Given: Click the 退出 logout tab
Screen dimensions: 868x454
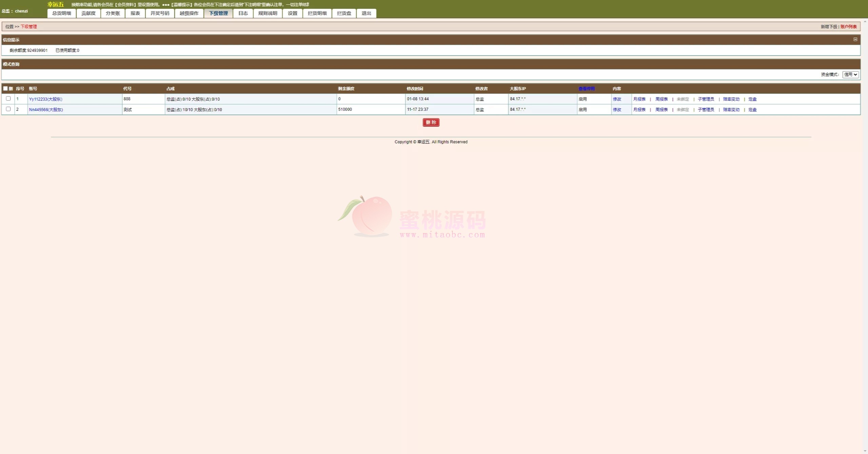Looking at the screenshot, I should 366,13.
